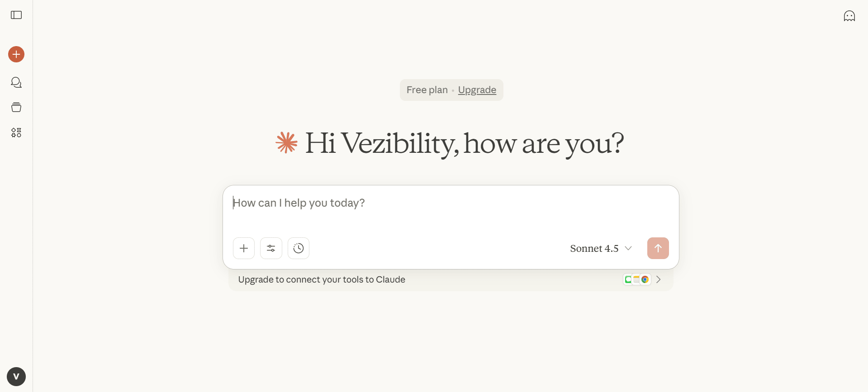Open the user avatar V menu
This screenshot has height=392, width=868.
[16, 377]
